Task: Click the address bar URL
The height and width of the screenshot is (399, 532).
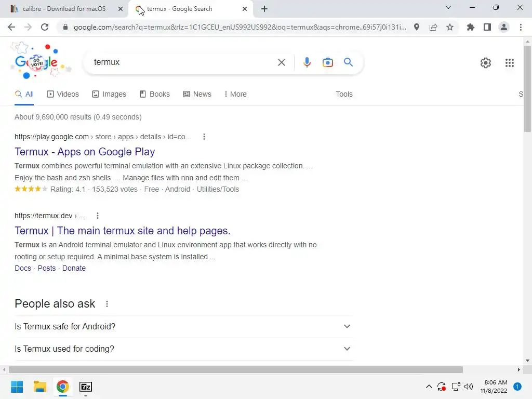Action: (x=240, y=27)
